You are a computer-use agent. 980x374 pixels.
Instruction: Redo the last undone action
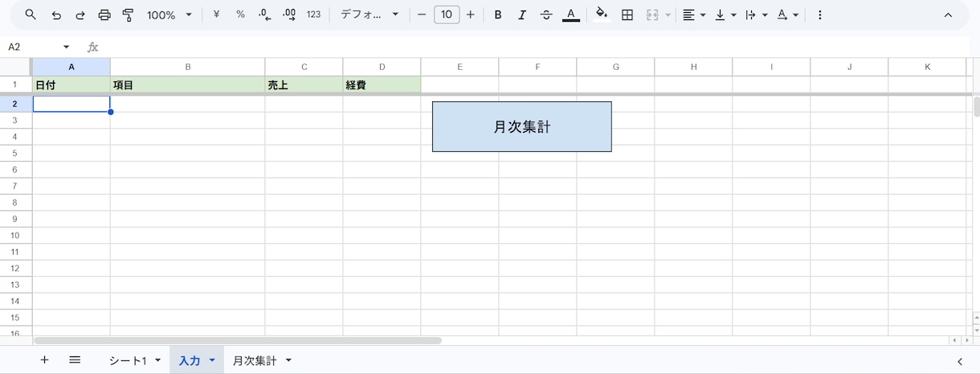[x=80, y=14]
